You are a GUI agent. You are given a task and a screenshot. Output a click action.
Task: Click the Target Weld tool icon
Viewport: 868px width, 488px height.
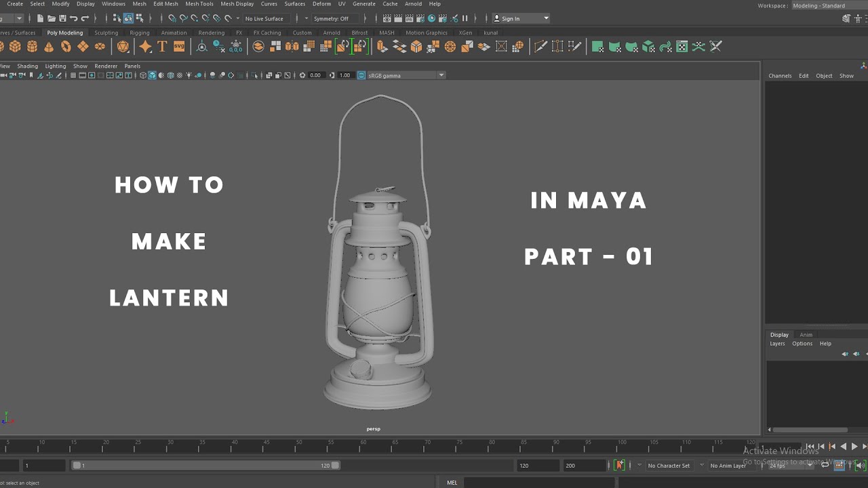[x=557, y=46]
